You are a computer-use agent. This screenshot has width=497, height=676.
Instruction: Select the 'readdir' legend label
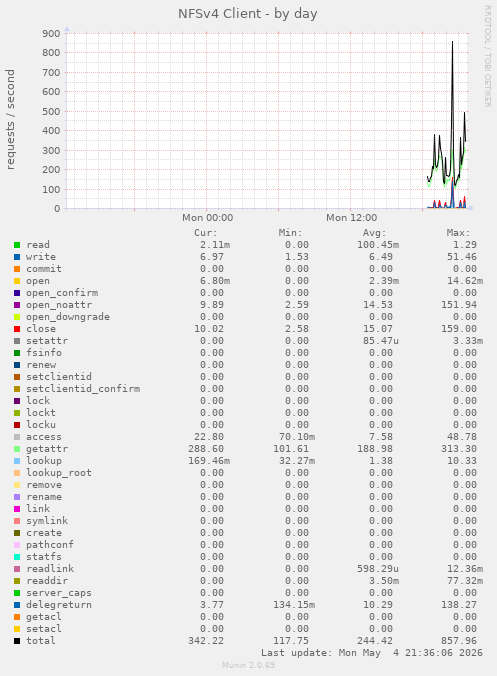47,581
